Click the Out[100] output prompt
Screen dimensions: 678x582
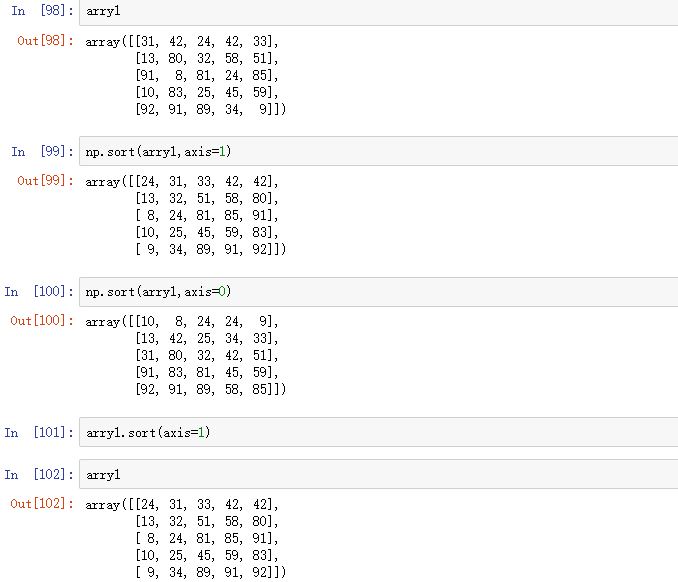(42, 321)
